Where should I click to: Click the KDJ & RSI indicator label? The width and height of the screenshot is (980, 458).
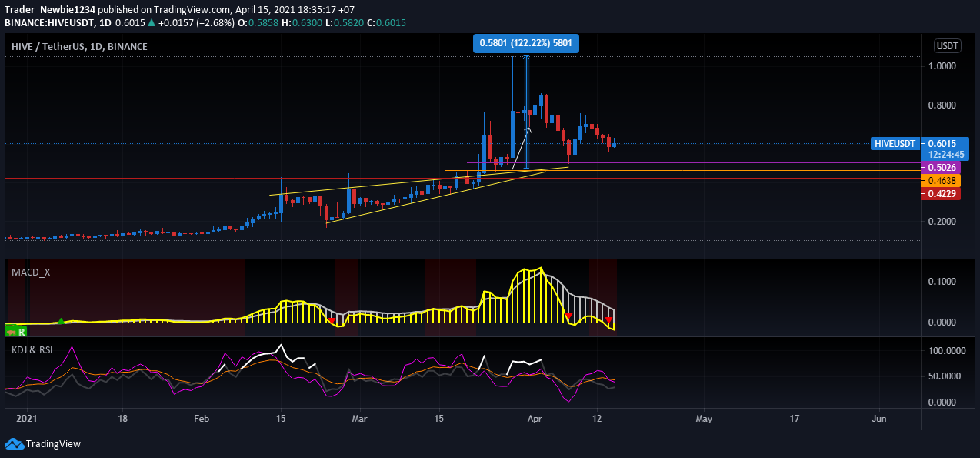pyautogui.click(x=32, y=349)
